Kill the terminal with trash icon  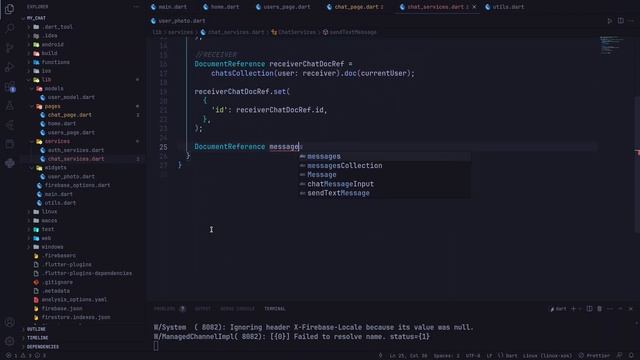pyautogui.click(x=600, y=309)
